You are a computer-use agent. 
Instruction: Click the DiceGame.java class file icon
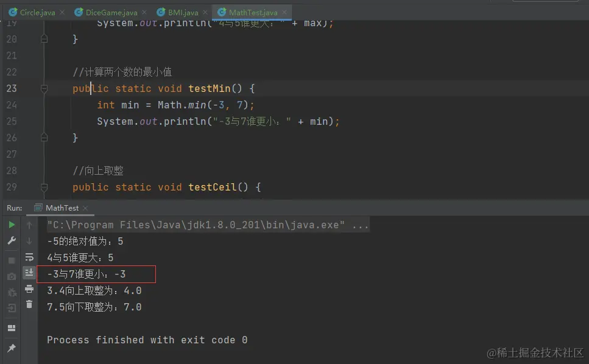[79, 12]
